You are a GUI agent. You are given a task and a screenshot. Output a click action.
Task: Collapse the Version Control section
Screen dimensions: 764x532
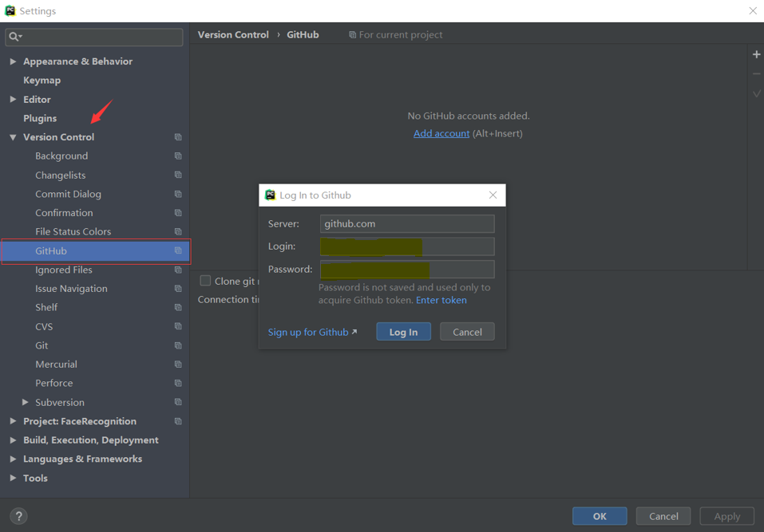(x=13, y=137)
